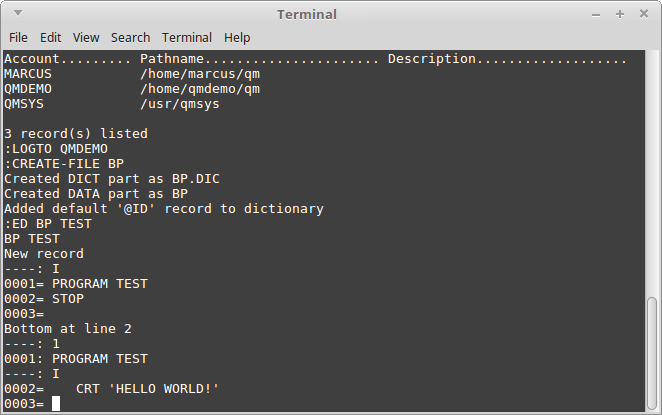Open the Edit menu
Screen dimensions: 662x415
pyautogui.click(x=51, y=38)
